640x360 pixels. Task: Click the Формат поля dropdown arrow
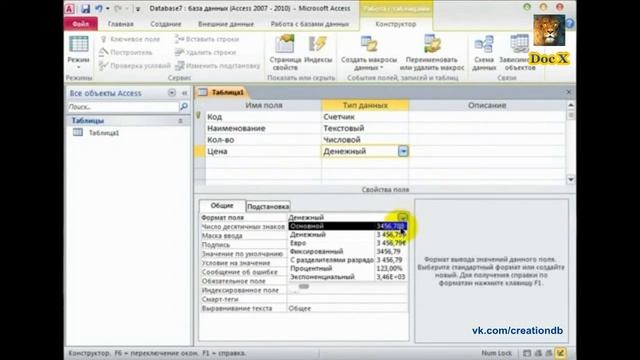pyautogui.click(x=402, y=217)
